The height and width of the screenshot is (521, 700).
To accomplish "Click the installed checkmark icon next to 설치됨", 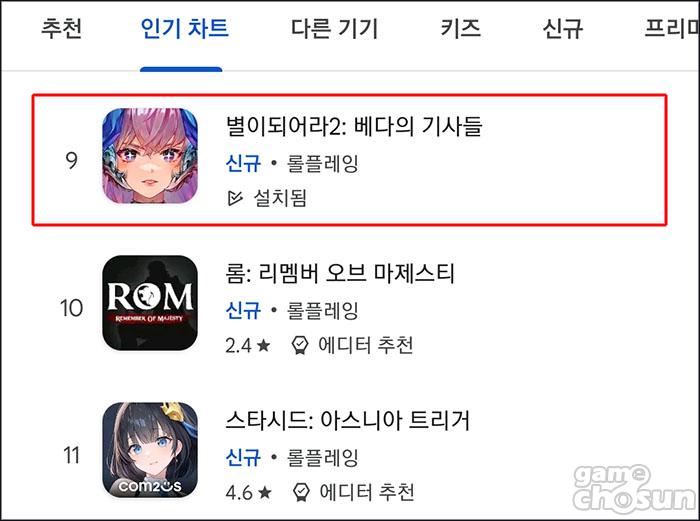I will tap(235, 197).
